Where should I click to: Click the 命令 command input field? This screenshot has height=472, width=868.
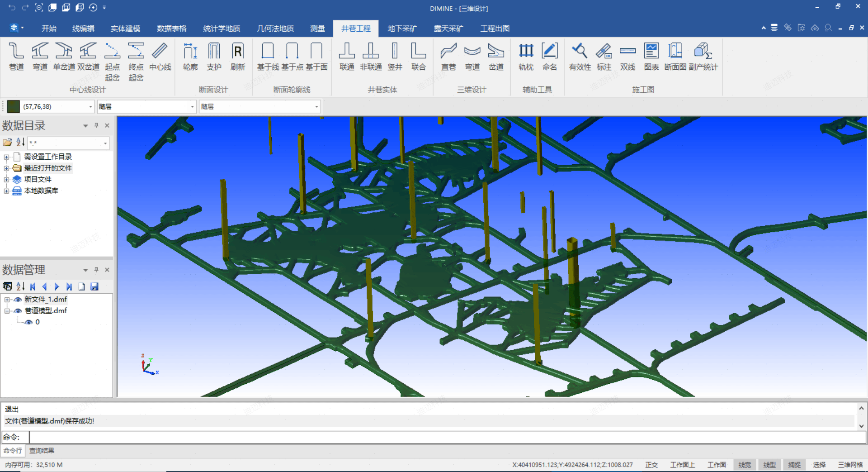pyautogui.click(x=448, y=437)
